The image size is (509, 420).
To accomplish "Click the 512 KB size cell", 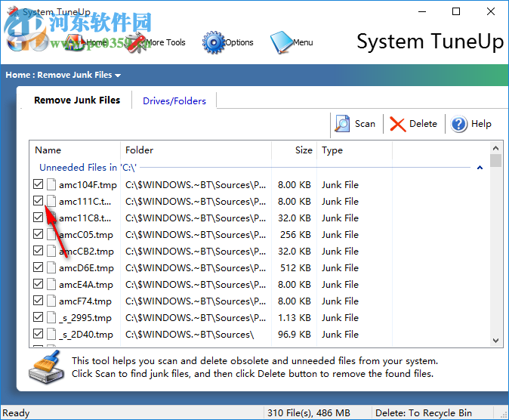I will pyautogui.click(x=295, y=267).
